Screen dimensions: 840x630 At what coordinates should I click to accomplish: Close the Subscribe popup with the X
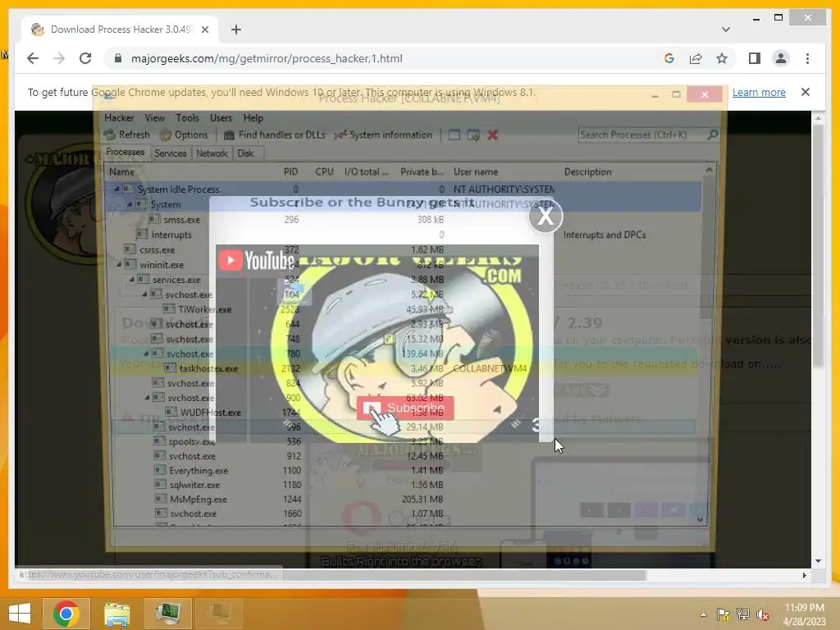pos(546,216)
